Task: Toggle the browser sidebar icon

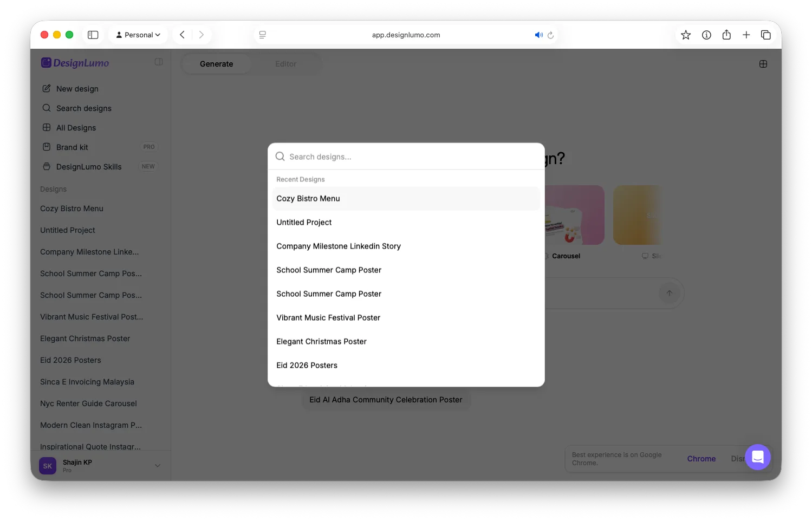Action: pyautogui.click(x=93, y=35)
